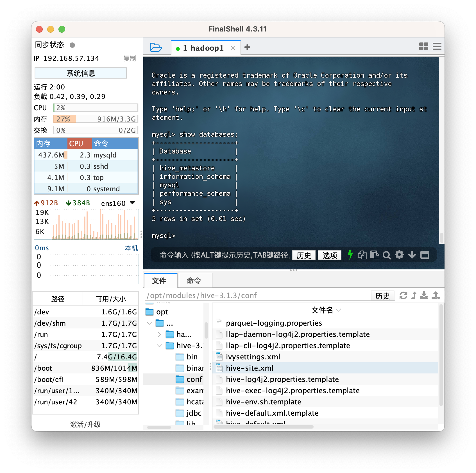This screenshot has width=476, height=473.
Task: Refresh the file list
Action: coord(403,296)
